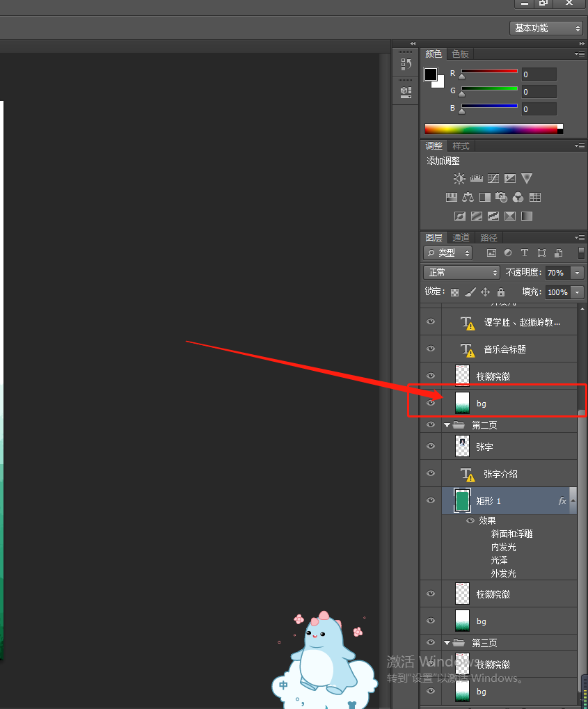Lock all layer attributes
This screenshot has height=709, width=588.
pos(501,292)
